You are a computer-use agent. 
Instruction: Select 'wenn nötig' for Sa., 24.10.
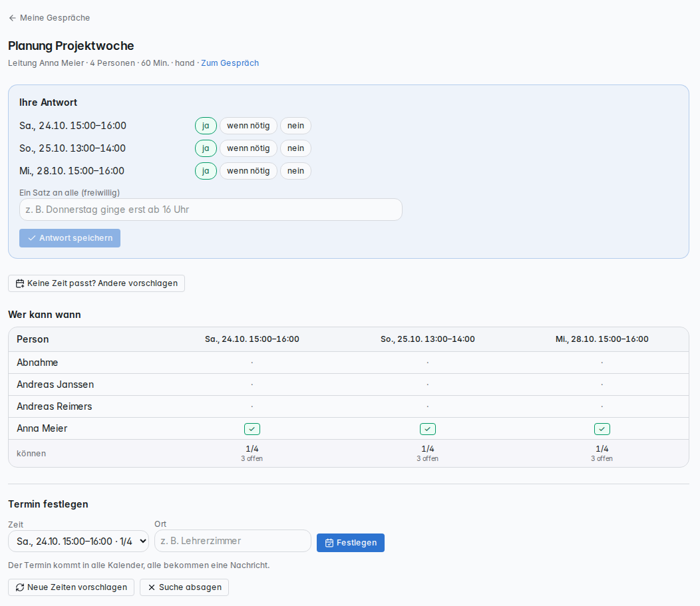248,126
